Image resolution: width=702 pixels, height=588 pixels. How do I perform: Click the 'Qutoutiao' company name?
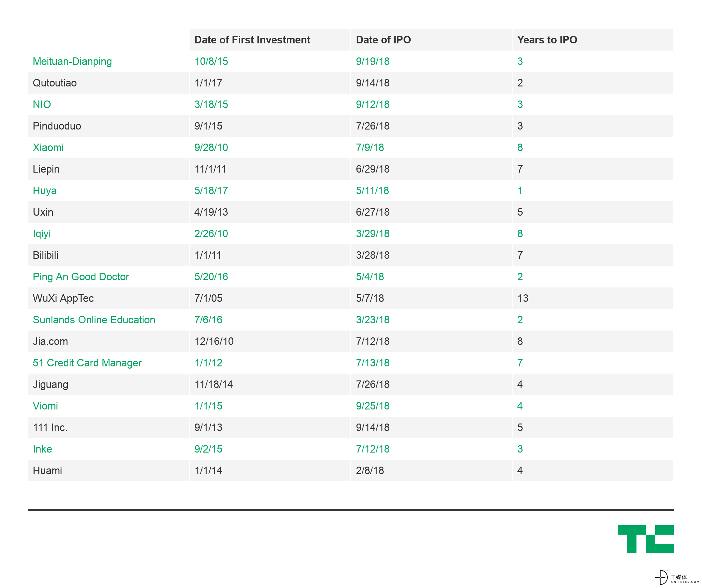[x=55, y=83]
